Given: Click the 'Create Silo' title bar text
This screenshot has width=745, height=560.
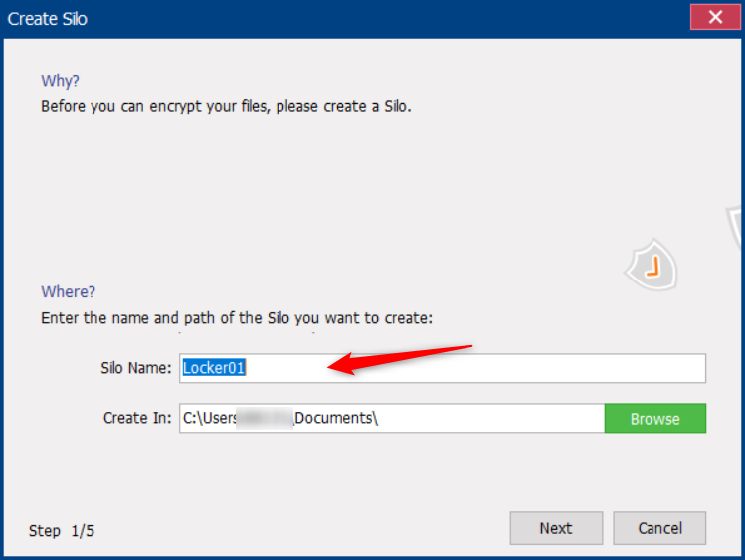Looking at the screenshot, I should pyautogui.click(x=48, y=18).
